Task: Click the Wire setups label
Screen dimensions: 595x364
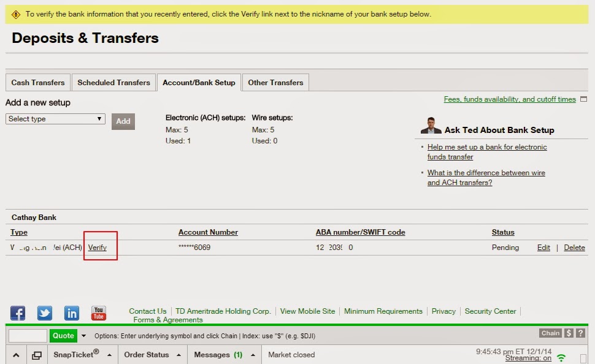Action: (x=272, y=118)
